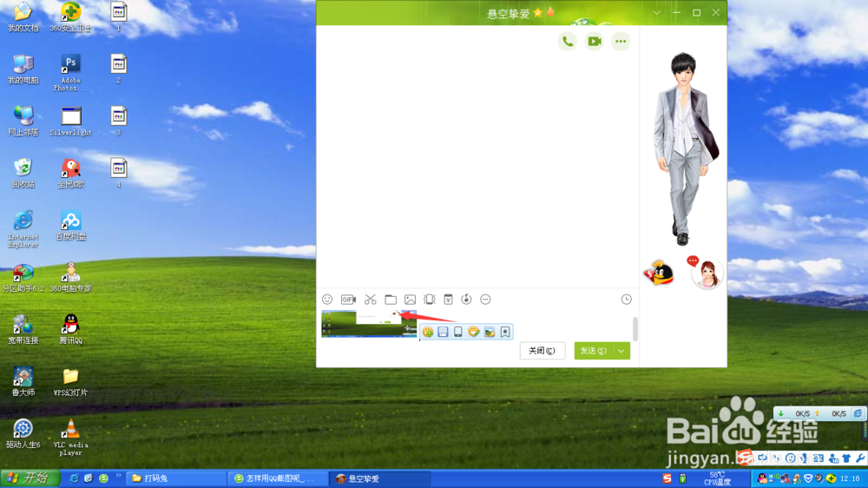
Task: Open 我的电脑 desktop icon
Action: [x=23, y=69]
